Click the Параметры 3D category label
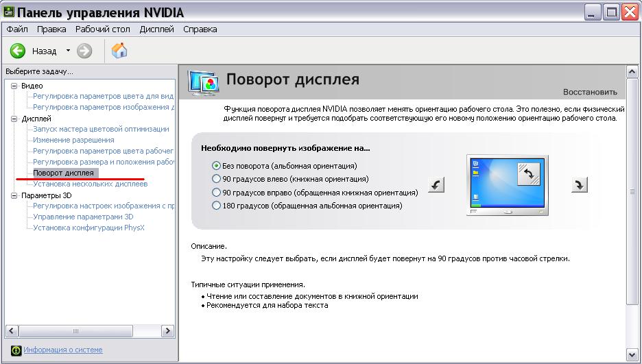Screen dimensions: 642x364 click(46, 195)
